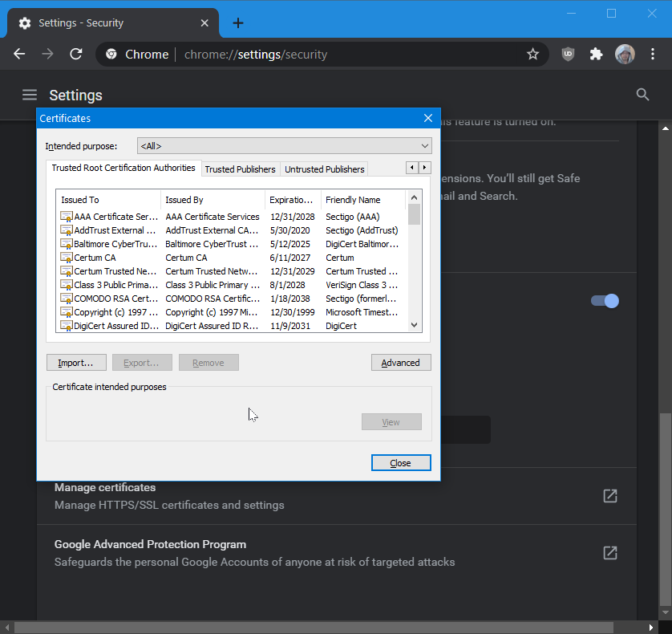Click certificate list scroll-up arrow
The width and height of the screenshot is (672, 634).
(x=414, y=197)
